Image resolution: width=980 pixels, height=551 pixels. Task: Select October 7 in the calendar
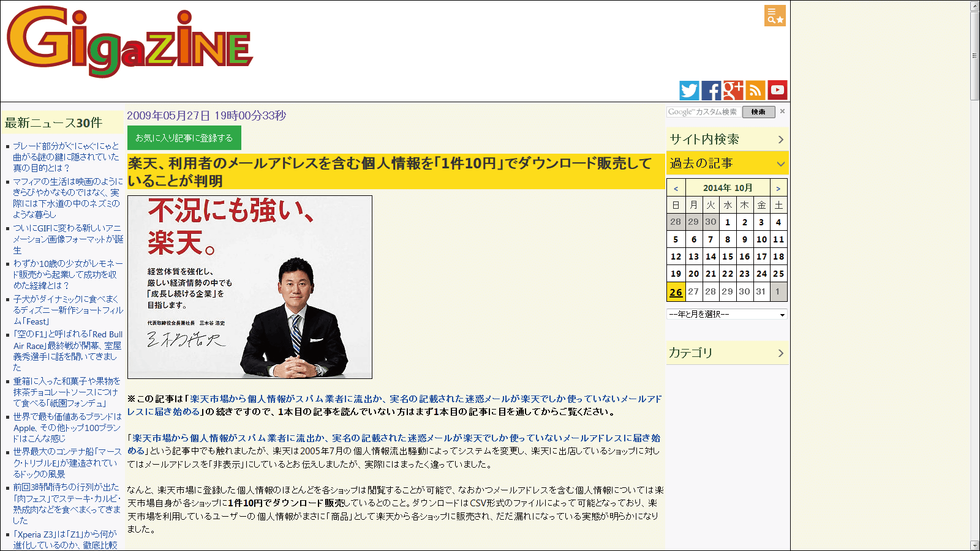tap(710, 239)
